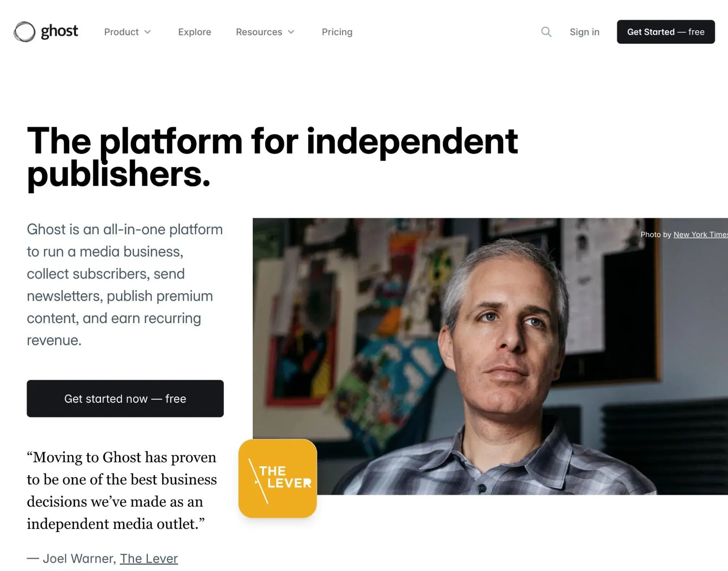Select the Ghost circular logo toggle
Screen dimensions: 728x571
pos(23,31)
